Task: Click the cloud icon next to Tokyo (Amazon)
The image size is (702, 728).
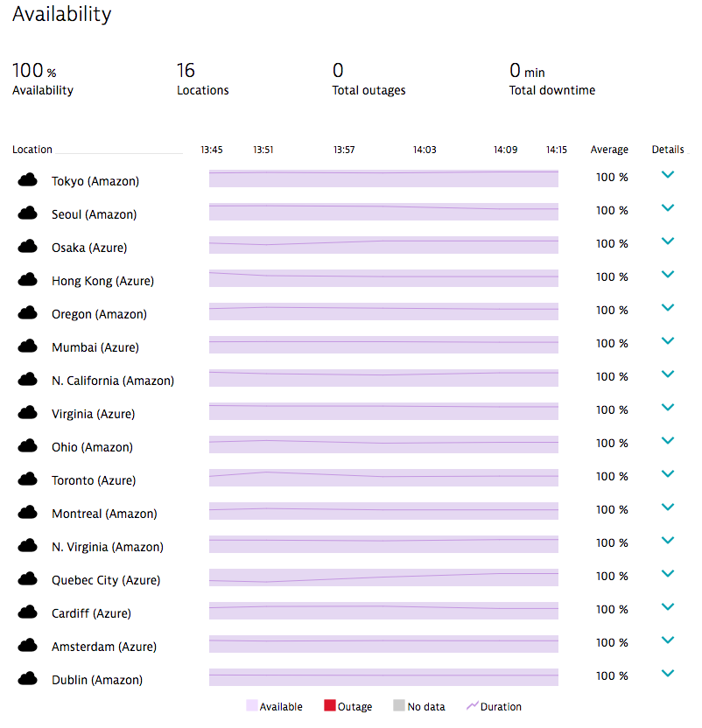Action: pos(27,179)
